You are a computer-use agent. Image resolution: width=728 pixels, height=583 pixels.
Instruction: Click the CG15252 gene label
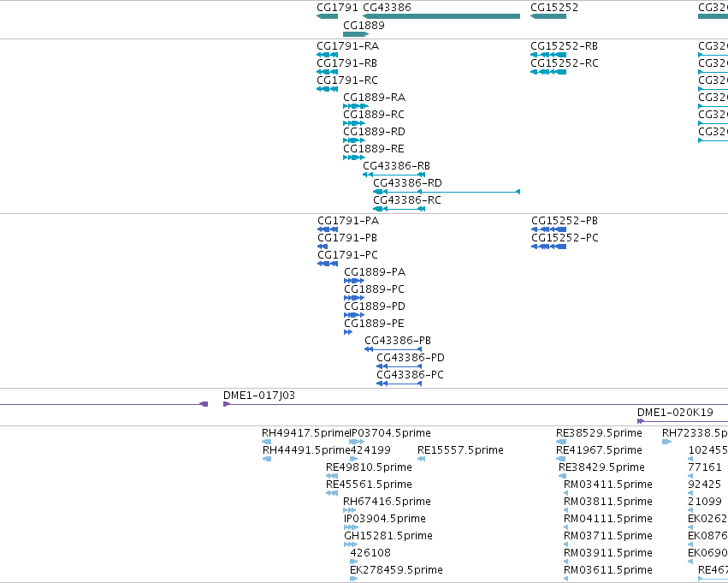(554, 8)
